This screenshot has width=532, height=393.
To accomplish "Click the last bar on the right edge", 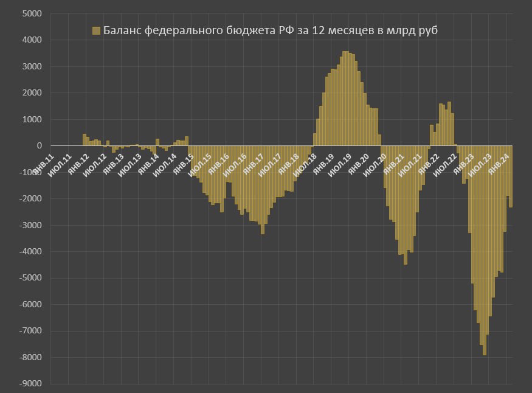I will (511, 176).
